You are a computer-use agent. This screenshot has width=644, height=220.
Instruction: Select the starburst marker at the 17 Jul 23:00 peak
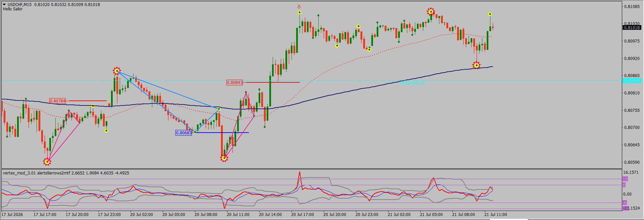click(117, 71)
